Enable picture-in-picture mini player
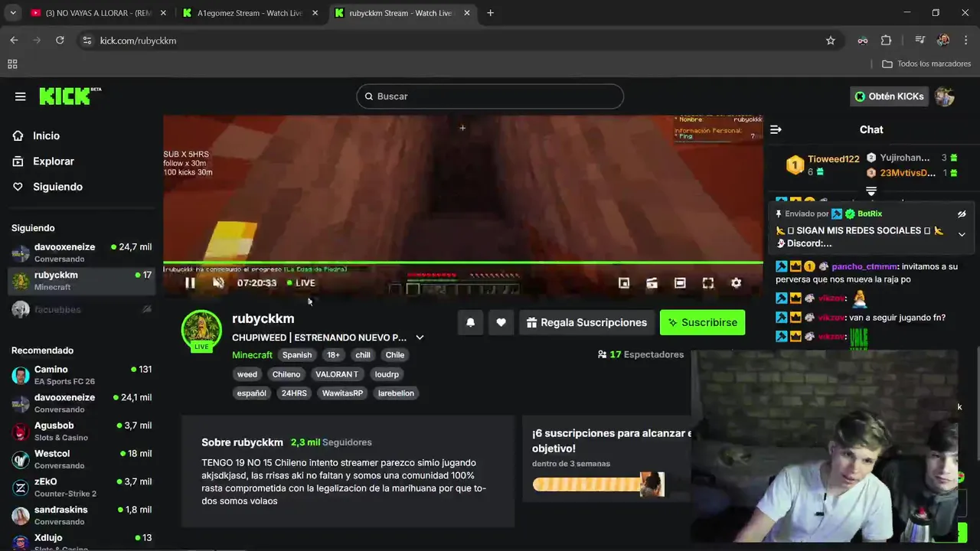Screen dimensions: 980x551 (624, 283)
